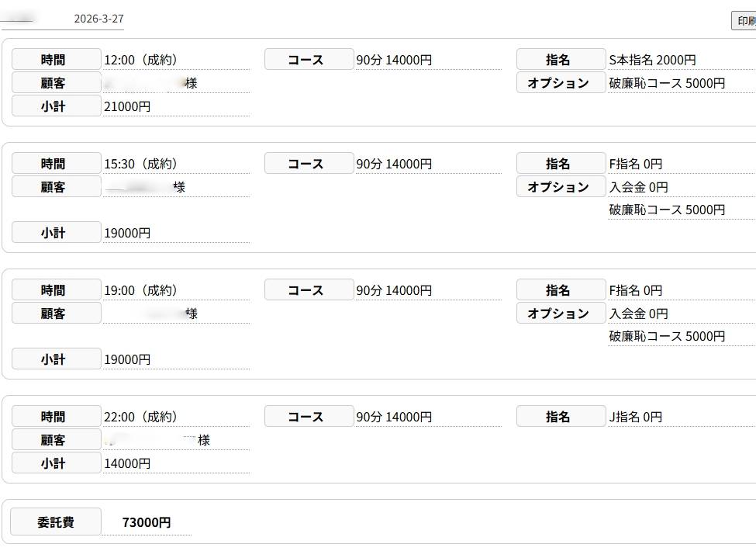Select the 15:30（成約） time entry
This screenshot has height=558, width=756.
coord(141,164)
